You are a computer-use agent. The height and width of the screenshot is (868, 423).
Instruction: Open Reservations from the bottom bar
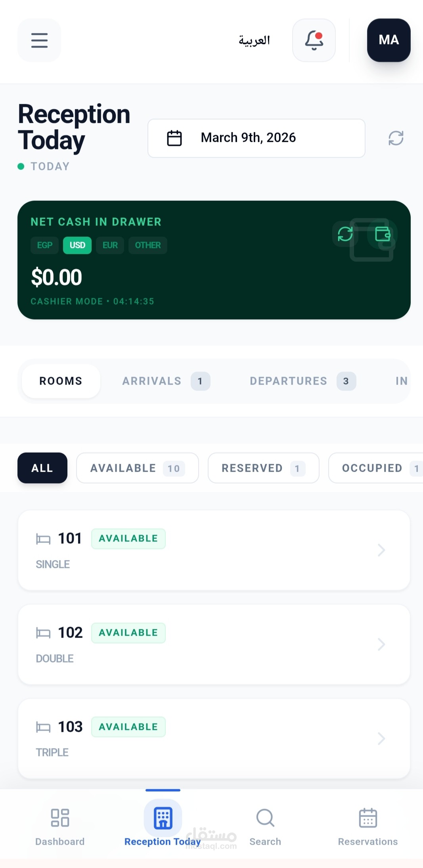coord(367,826)
